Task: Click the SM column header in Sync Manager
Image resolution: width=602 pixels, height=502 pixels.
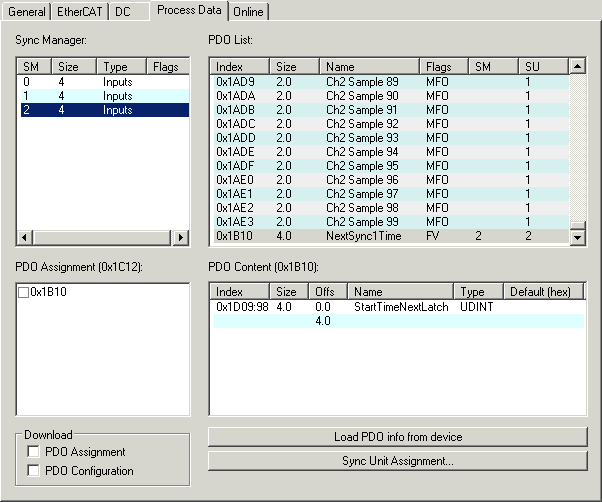Action: tap(34, 66)
